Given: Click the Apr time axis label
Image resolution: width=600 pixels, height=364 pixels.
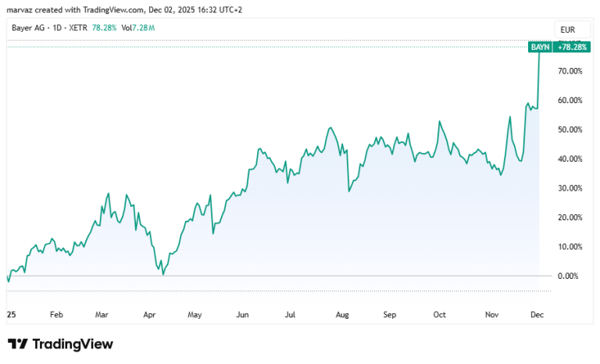Looking at the screenshot, I should (x=149, y=315).
